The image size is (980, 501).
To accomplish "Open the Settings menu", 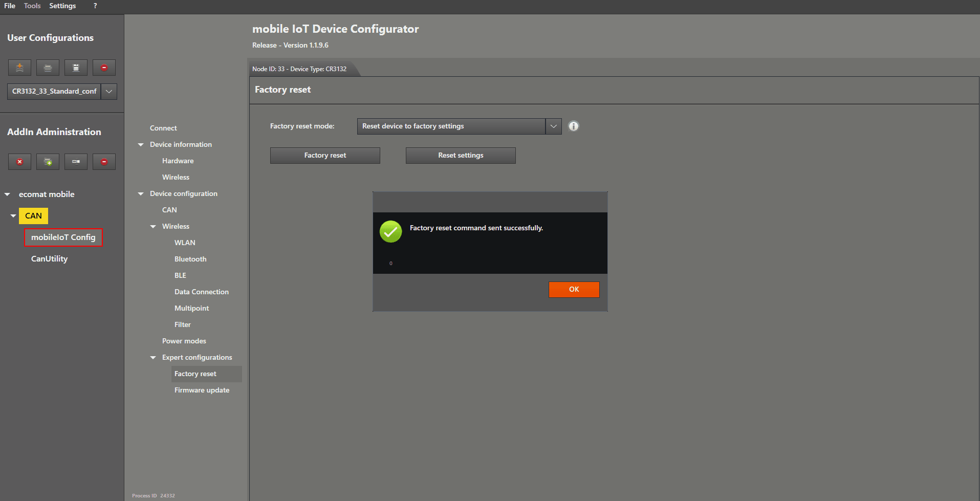I will pyautogui.click(x=62, y=6).
